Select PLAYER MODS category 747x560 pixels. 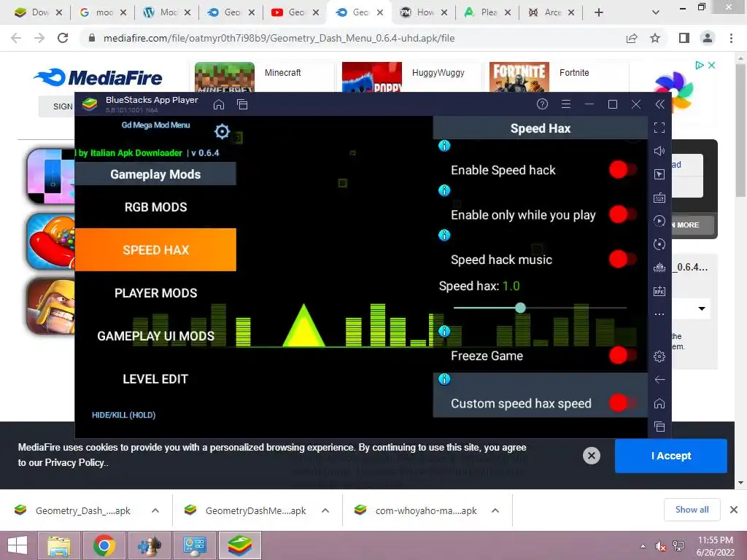click(156, 293)
